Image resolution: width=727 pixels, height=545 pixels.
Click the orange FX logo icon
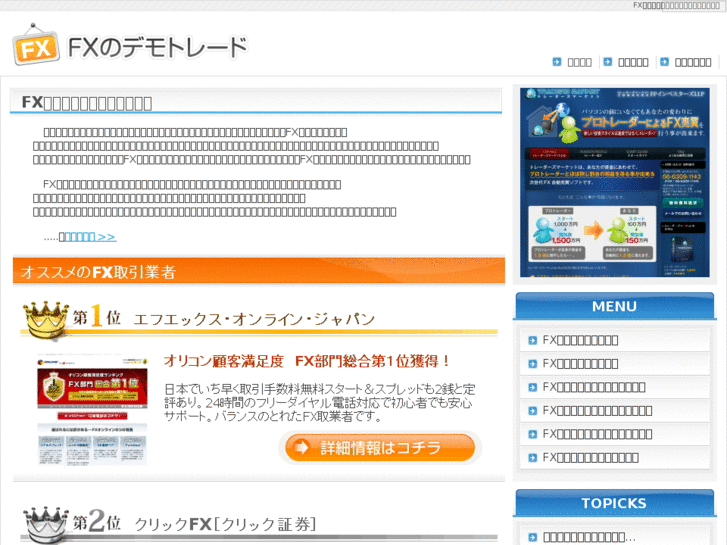[36, 45]
